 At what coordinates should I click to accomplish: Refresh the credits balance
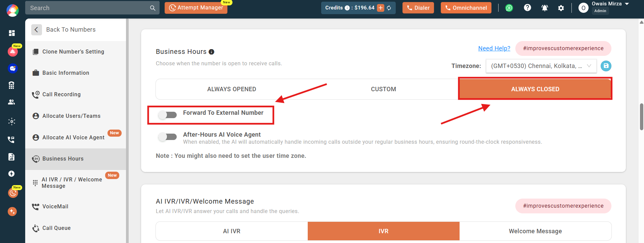[389, 8]
